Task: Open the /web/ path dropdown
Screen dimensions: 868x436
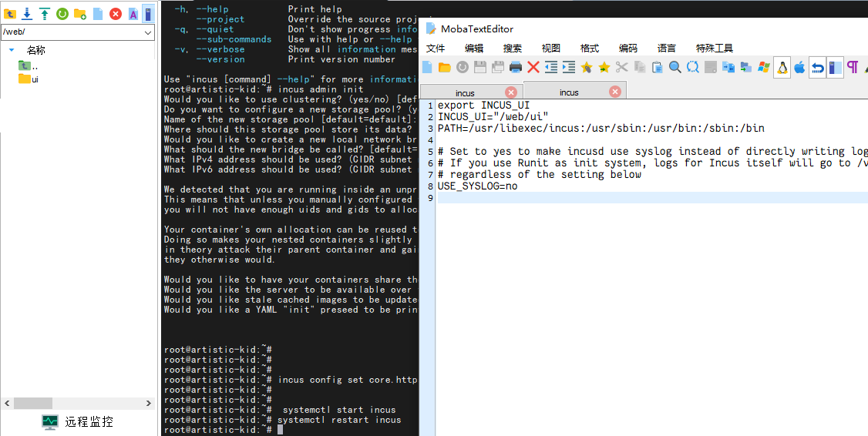Action: click(x=148, y=33)
